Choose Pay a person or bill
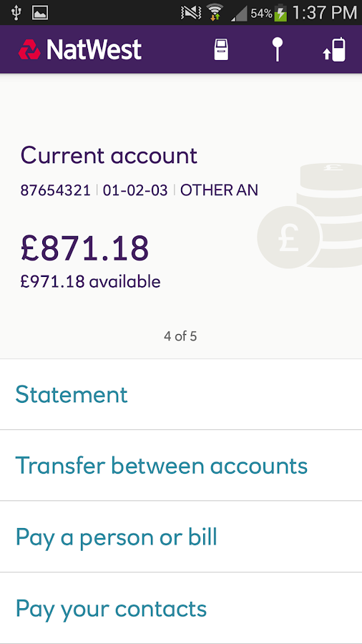The height and width of the screenshot is (644, 362). [181, 537]
